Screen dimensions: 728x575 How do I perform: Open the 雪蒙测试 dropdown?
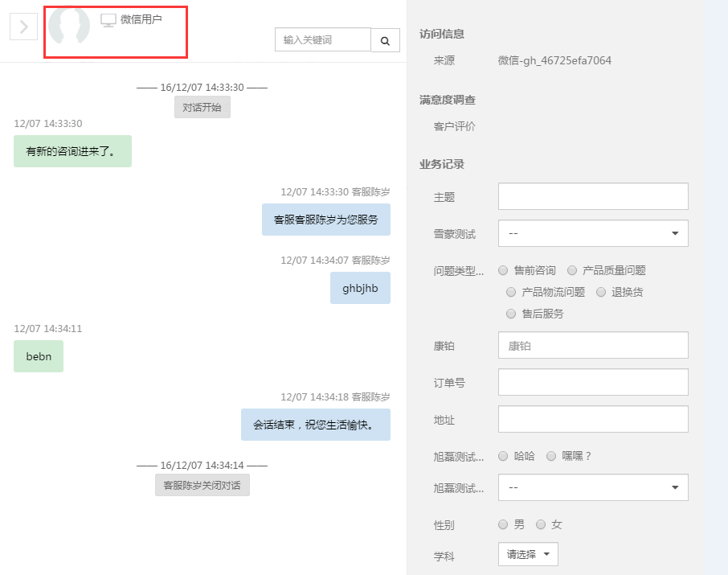click(593, 233)
